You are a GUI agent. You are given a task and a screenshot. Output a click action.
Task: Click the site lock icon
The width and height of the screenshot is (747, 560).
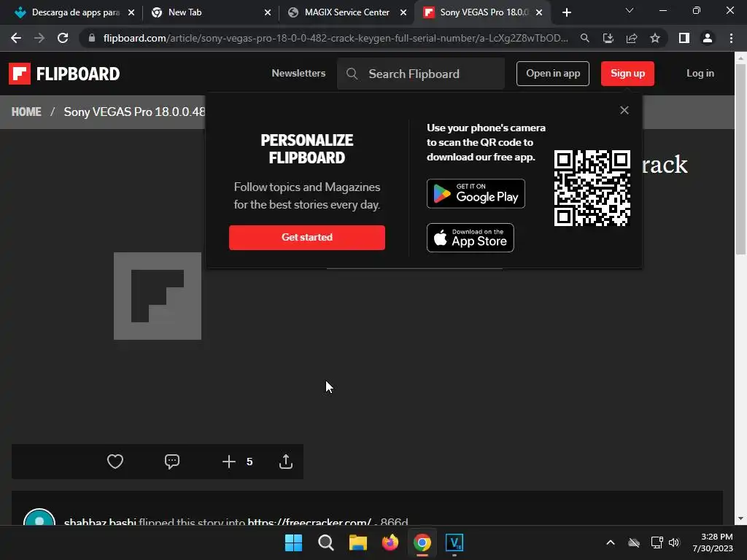click(92, 38)
